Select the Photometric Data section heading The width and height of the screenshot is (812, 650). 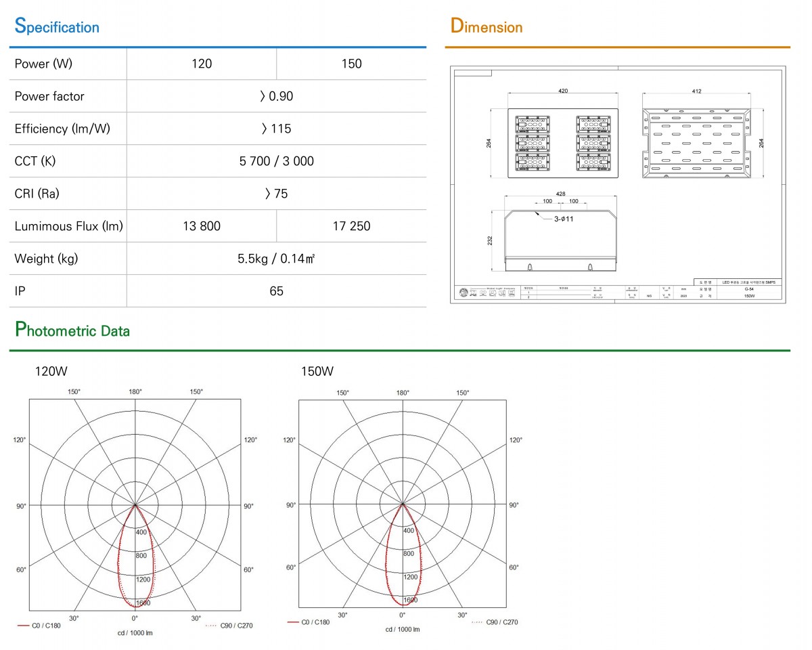coord(72,330)
